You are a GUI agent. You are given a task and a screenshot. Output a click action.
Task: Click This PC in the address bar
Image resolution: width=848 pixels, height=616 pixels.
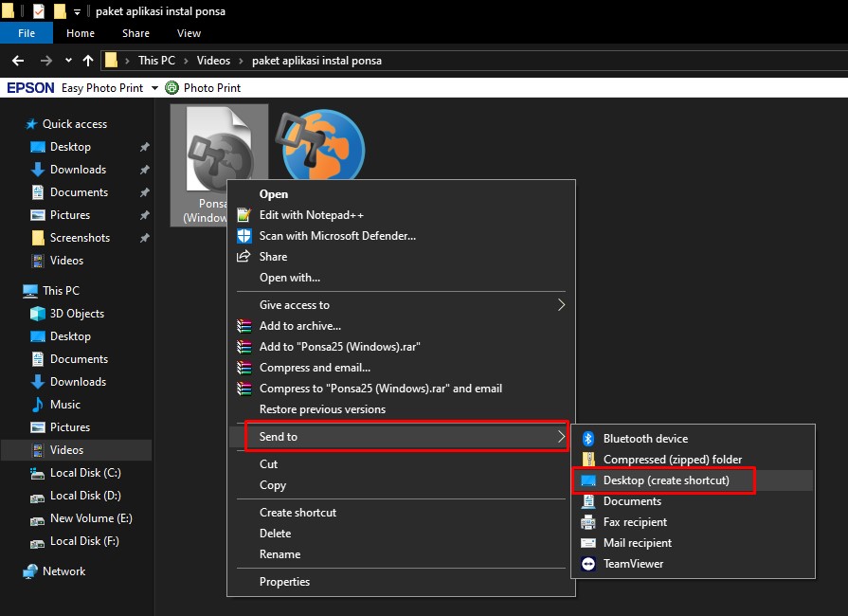156,61
